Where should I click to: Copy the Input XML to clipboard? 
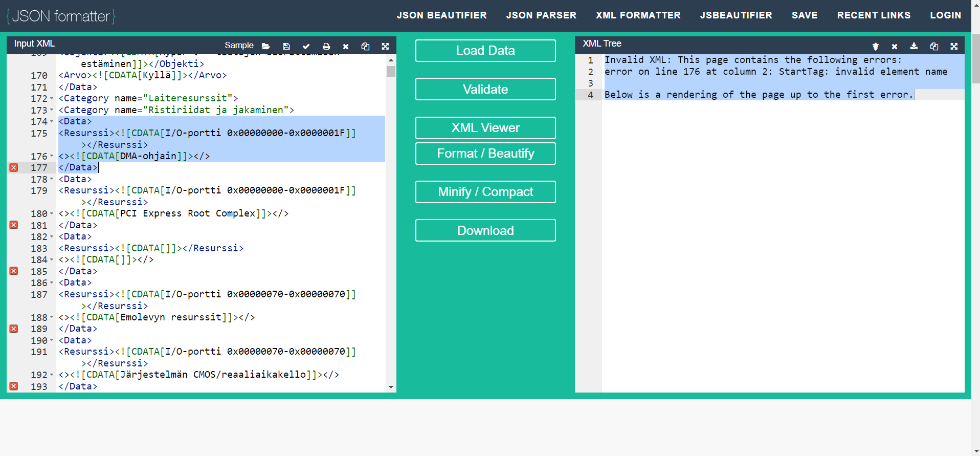coord(365,46)
